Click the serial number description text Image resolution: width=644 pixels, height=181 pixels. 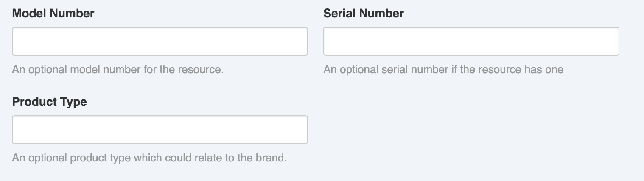[443, 69]
